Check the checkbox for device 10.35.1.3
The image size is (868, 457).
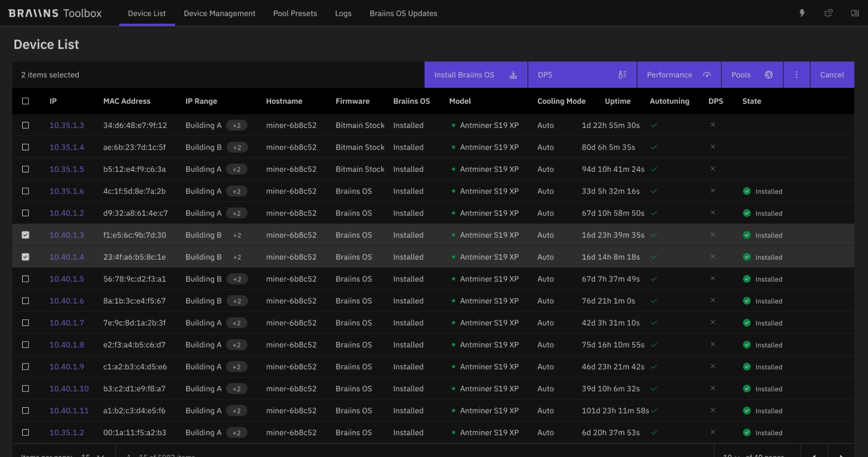pos(26,125)
